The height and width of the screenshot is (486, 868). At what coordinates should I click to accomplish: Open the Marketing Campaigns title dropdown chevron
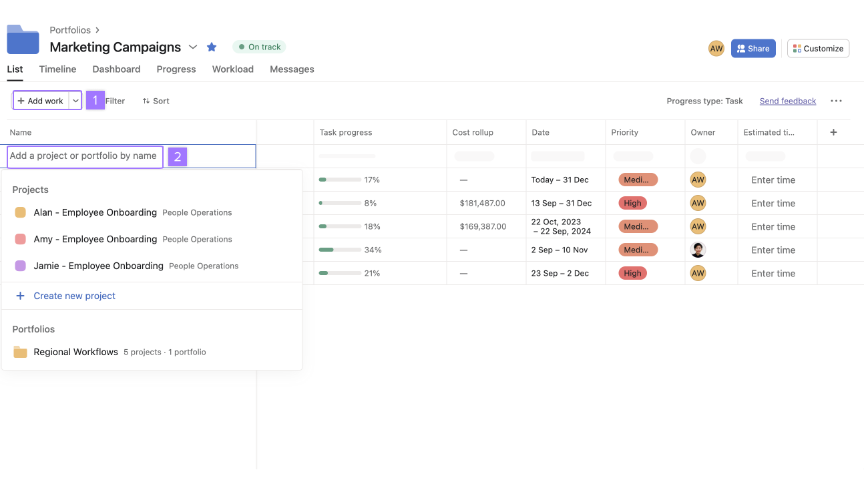click(193, 47)
